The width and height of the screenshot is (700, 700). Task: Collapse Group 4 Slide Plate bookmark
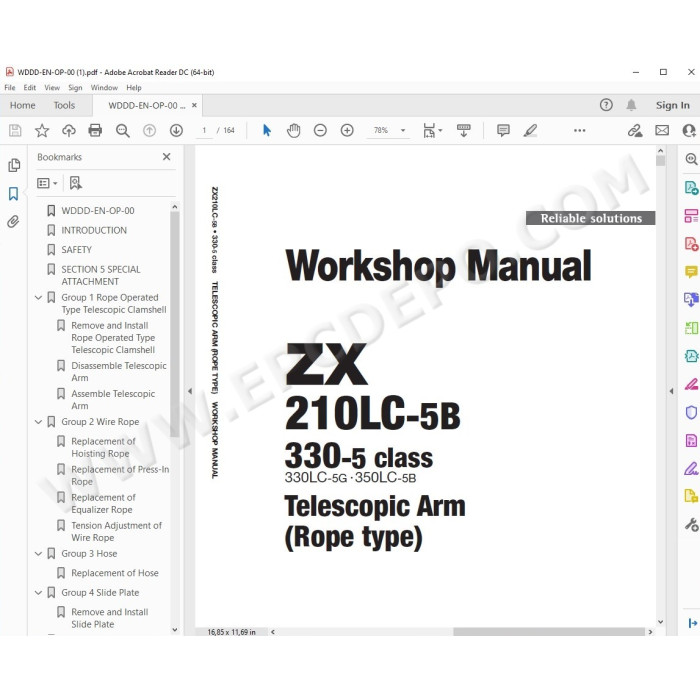(x=38, y=592)
